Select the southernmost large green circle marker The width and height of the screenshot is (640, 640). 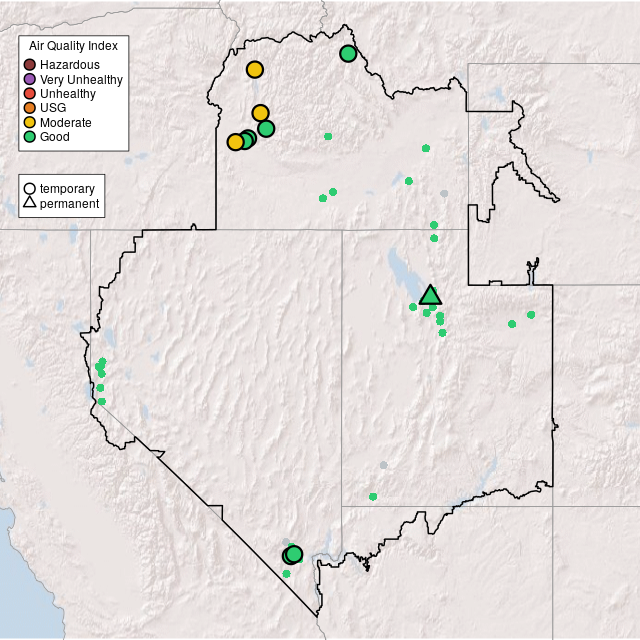pos(294,554)
